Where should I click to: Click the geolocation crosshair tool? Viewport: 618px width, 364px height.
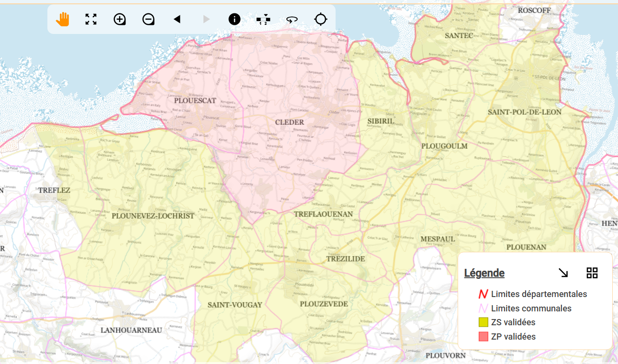tap(321, 19)
